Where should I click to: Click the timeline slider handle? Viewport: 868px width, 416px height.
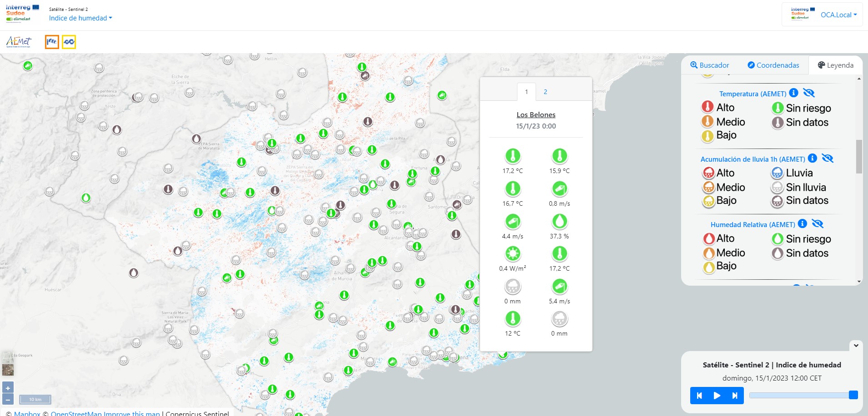click(x=853, y=395)
